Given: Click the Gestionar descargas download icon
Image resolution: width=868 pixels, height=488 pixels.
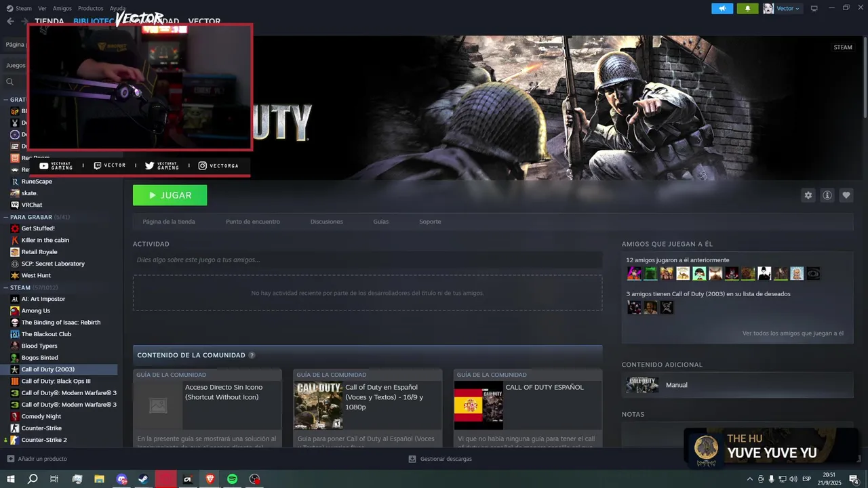Looking at the screenshot, I should [x=412, y=459].
